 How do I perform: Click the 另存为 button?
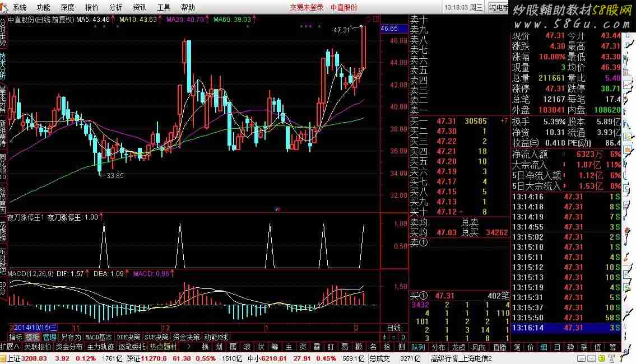coord(71,337)
